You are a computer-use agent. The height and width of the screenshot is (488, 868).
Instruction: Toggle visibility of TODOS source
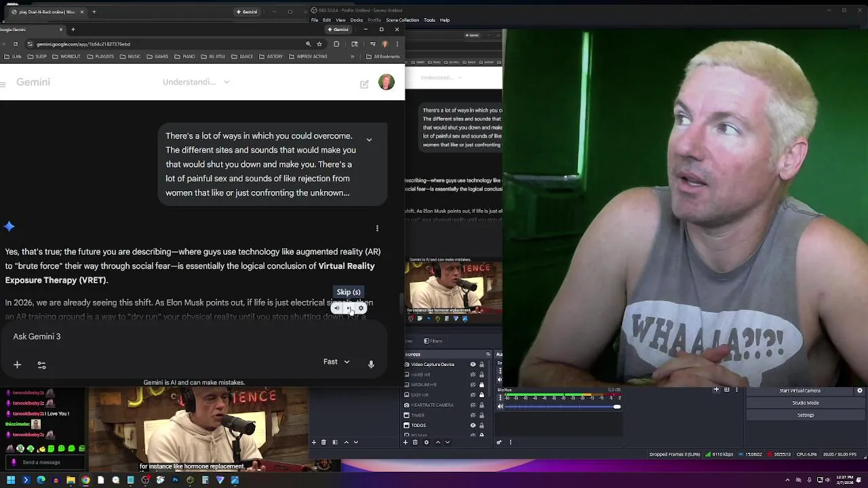click(x=473, y=426)
